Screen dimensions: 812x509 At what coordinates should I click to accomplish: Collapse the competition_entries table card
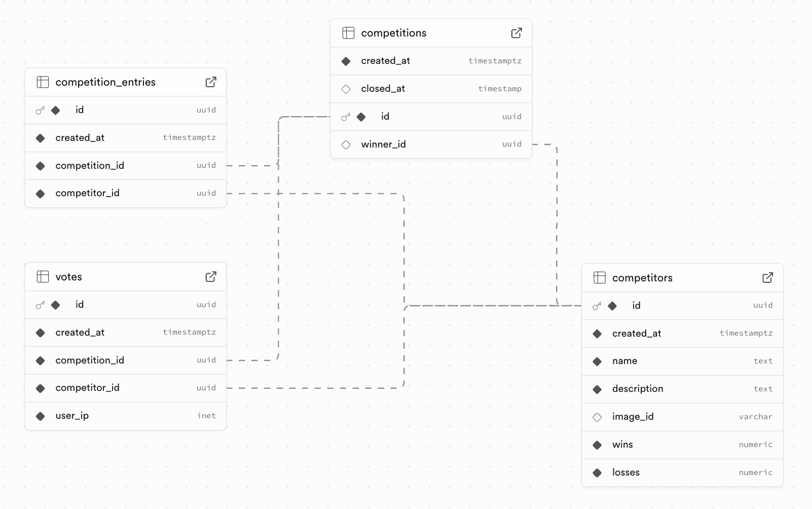point(105,82)
